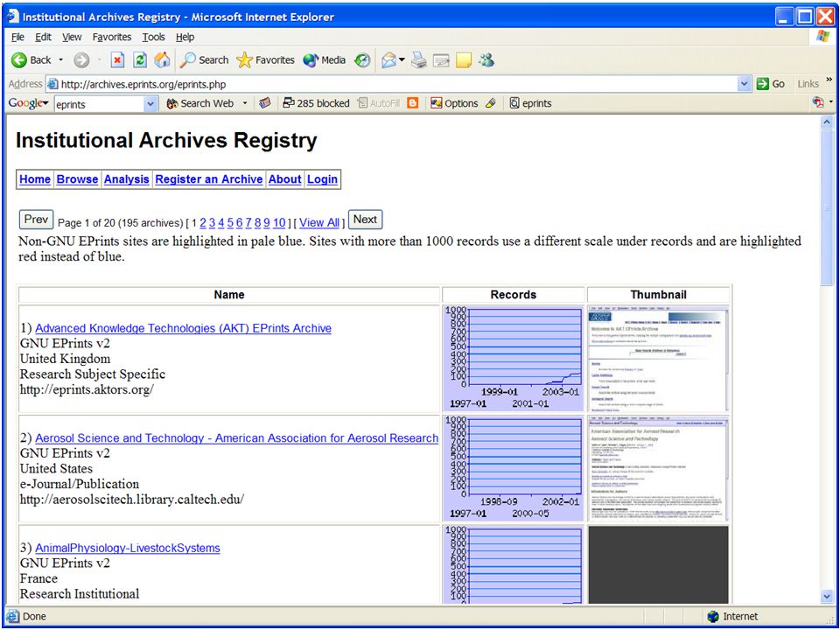Image resolution: width=840 pixels, height=630 pixels.
Task: Stop page loading with red X icon
Action: [117, 60]
